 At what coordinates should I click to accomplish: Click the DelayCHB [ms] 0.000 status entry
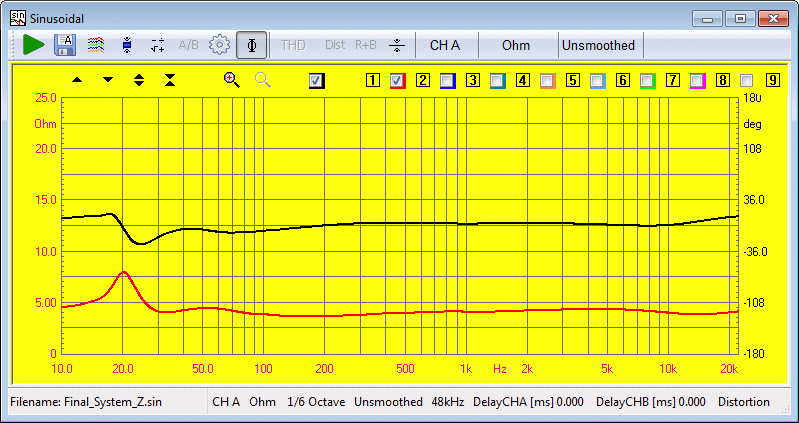click(651, 402)
